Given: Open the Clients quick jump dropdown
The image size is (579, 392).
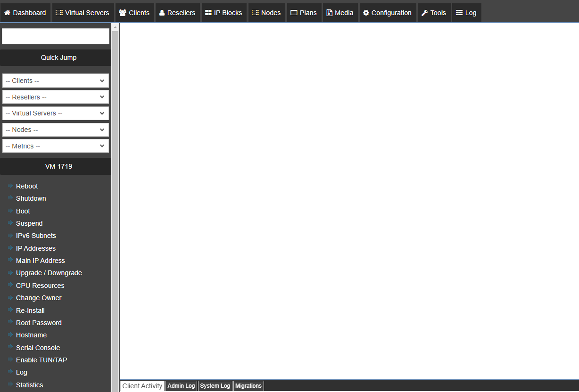Looking at the screenshot, I should click(56, 81).
